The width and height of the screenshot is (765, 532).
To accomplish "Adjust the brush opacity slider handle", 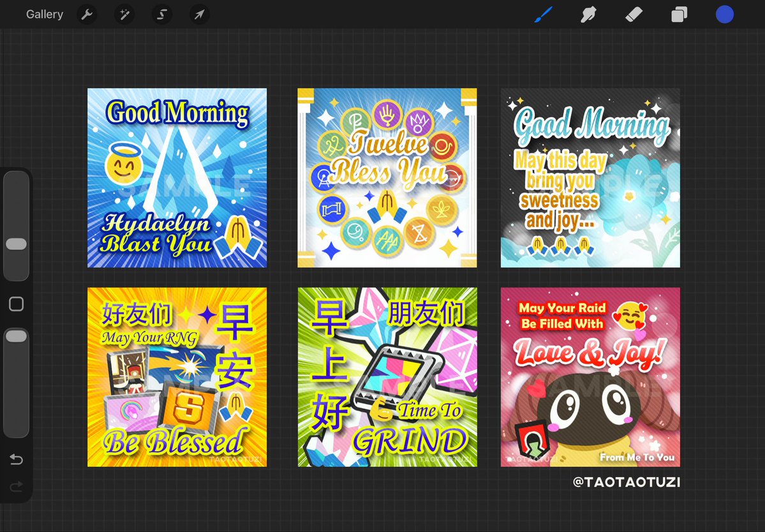I will click(16, 336).
